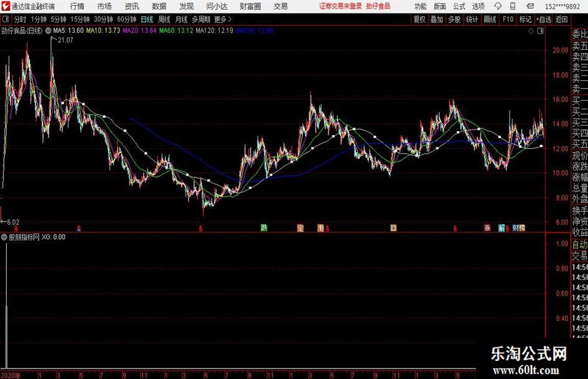Click the MA120: 12.19 indicator label
The height and width of the screenshot is (379, 588).
tap(215, 30)
